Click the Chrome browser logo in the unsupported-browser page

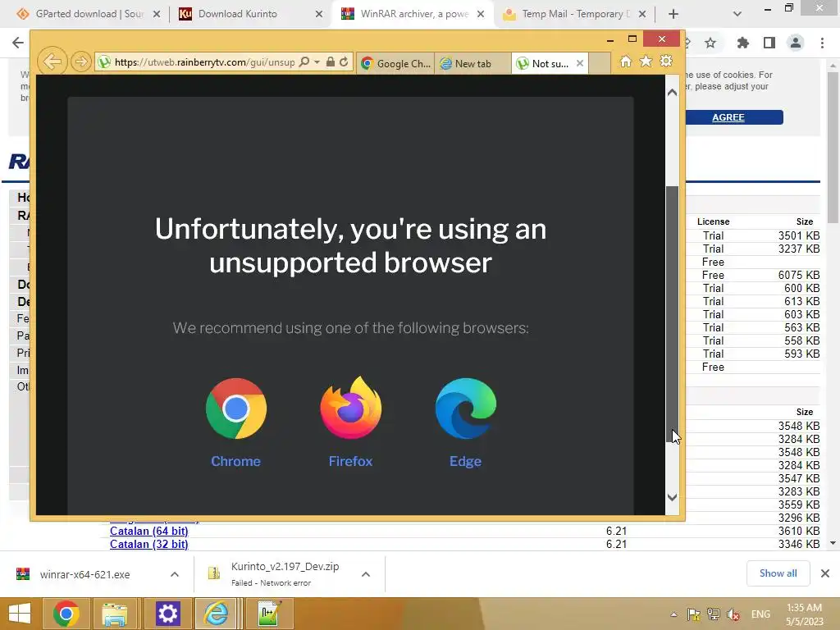235,409
